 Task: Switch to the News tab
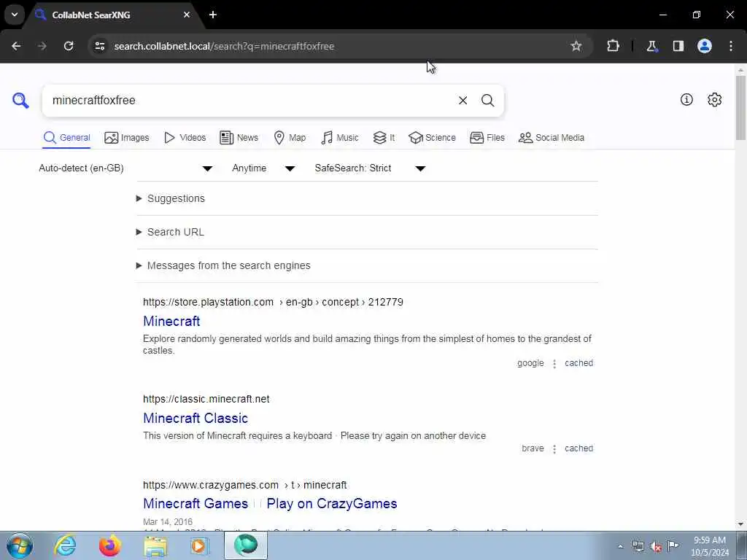click(239, 138)
